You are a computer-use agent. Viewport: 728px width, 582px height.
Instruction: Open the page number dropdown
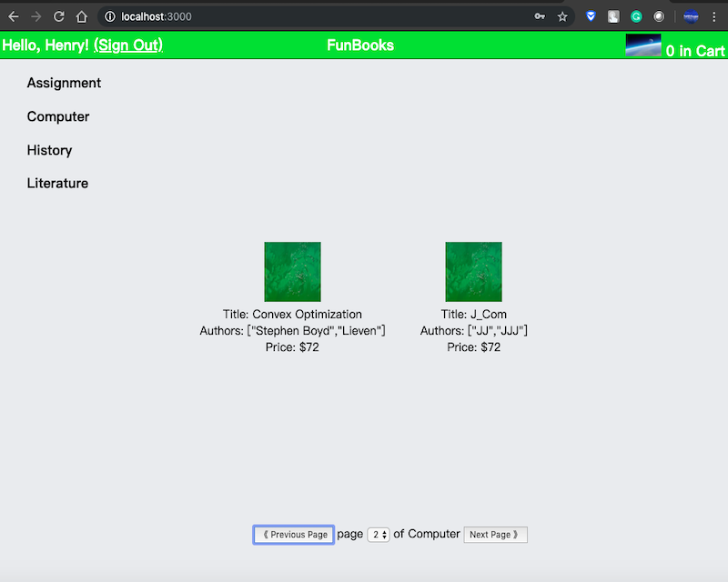click(x=379, y=535)
